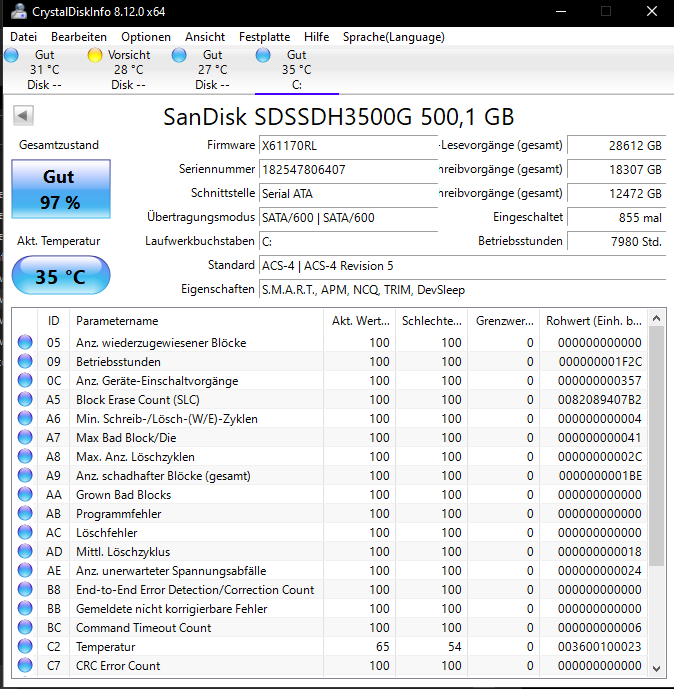Image resolution: width=674 pixels, height=689 pixels.
Task: Click the 35 °C temperature button
Action: click(61, 276)
